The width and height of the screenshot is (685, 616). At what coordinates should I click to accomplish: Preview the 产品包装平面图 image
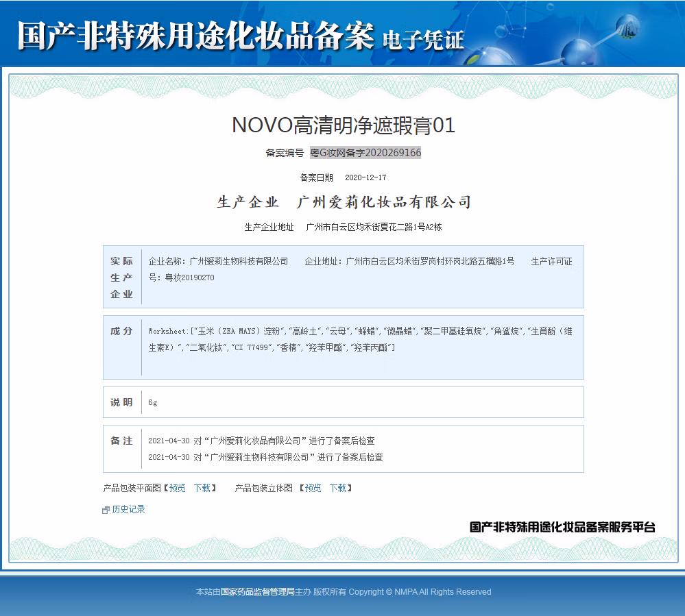pyautogui.click(x=178, y=488)
